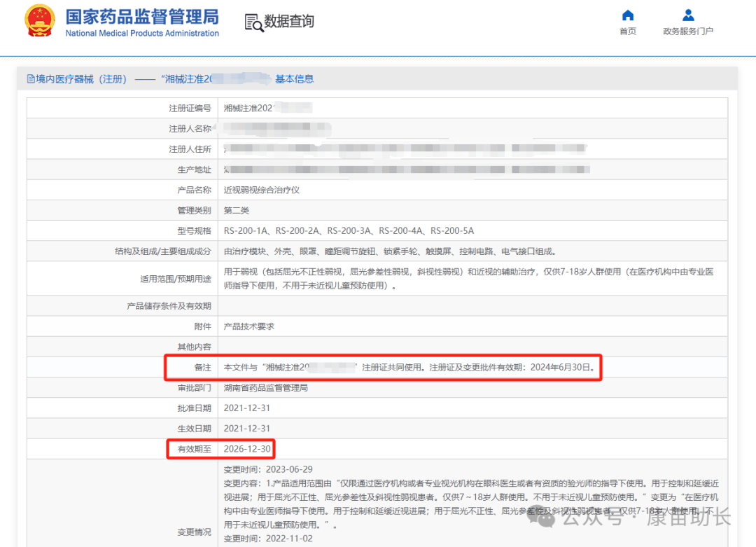This screenshot has width=756, height=547.
Task: Select the 管理类别 label
Action: (x=195, y=211)
